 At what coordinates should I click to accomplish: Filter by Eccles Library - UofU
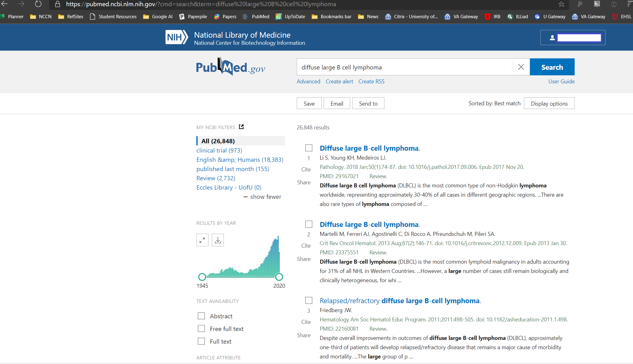pyautogui.click(x=229, y=187)
